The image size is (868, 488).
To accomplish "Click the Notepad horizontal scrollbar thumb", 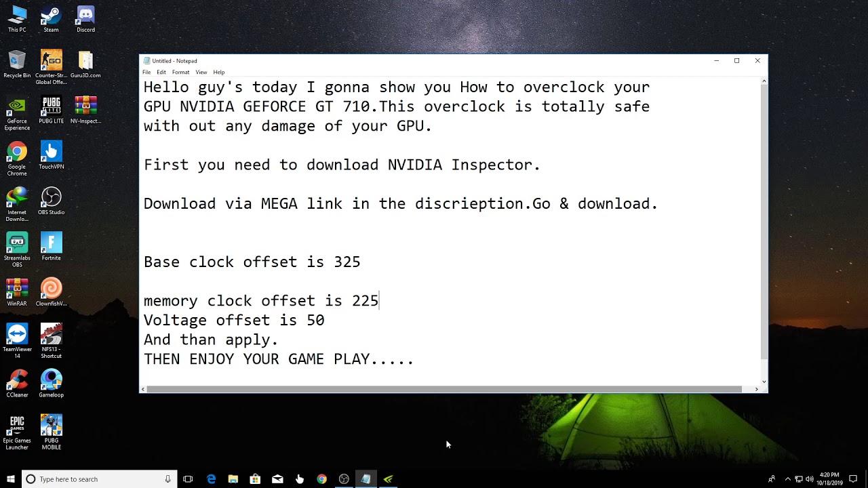I will pyautogui.click(x=444, y=389).
